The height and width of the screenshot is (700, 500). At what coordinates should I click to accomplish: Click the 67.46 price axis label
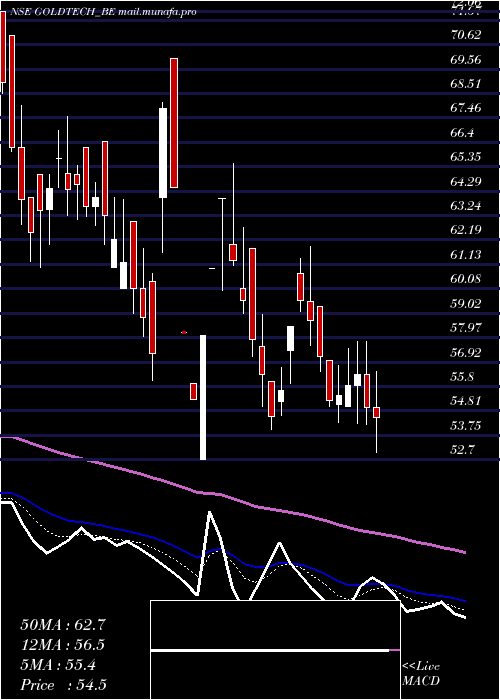(x=467, y=108)
